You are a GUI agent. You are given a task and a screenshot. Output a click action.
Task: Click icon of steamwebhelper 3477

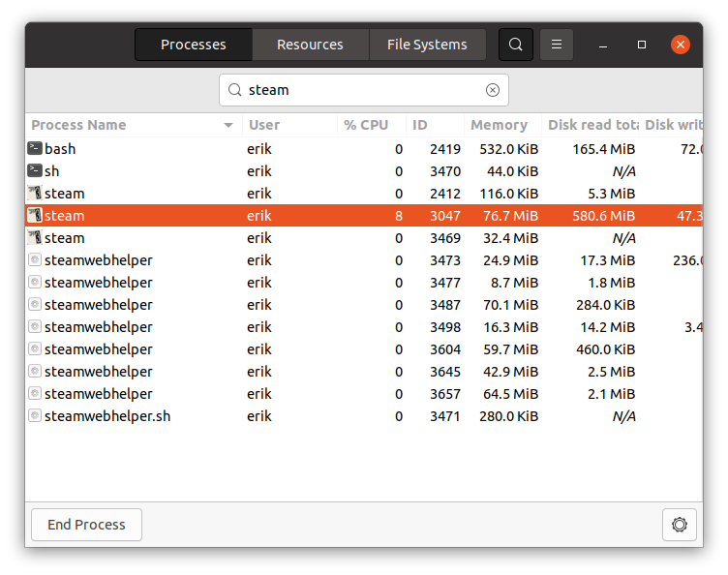pyautogui.click(x=35, y=282)
